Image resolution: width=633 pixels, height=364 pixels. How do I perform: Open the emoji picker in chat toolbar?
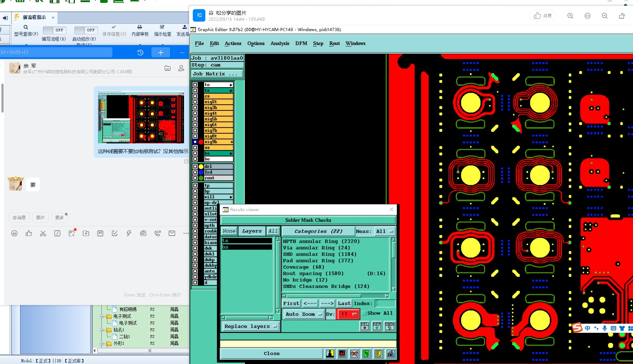(14, 233)
